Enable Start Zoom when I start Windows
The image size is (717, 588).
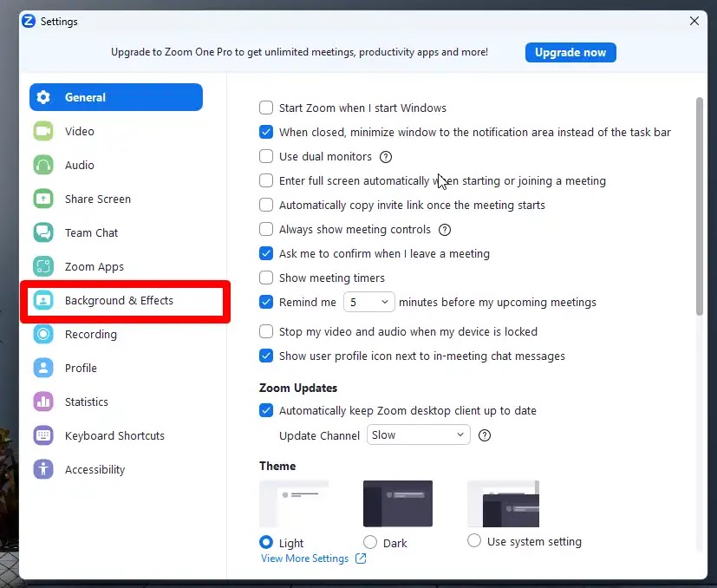coord(266,108)
